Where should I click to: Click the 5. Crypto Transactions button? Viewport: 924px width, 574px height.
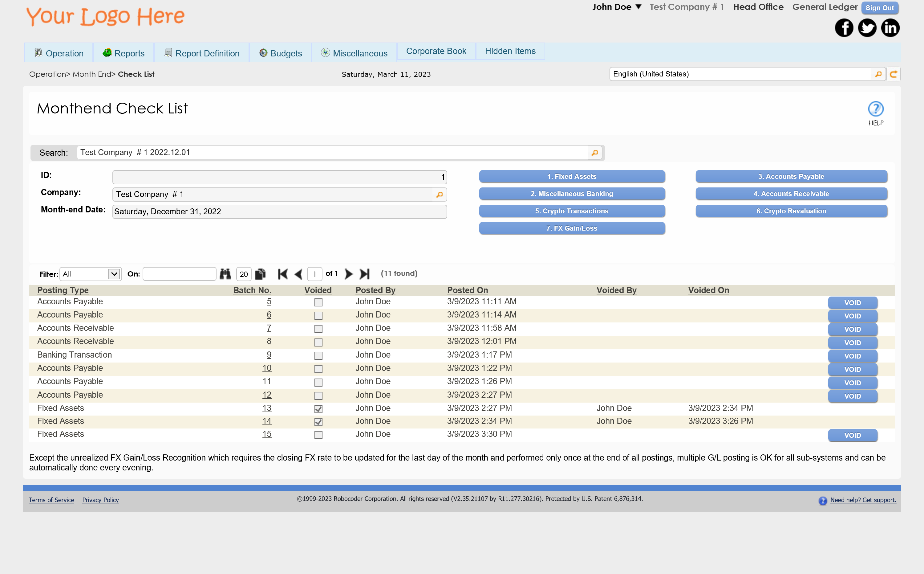click(572, 211)
